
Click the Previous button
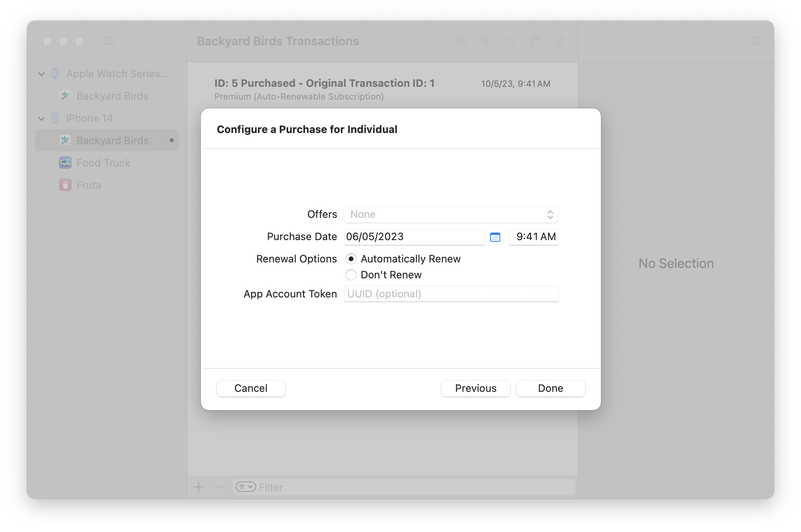pos(475,389)
